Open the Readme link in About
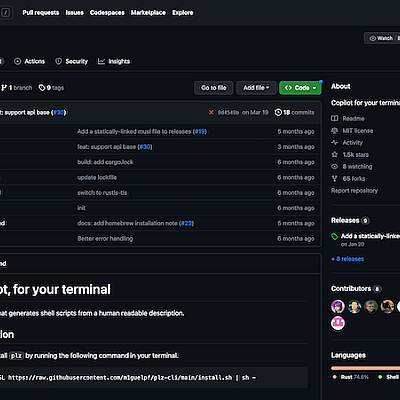The height and width of the screenshot is (400, 400). click(x=353, y=119)
